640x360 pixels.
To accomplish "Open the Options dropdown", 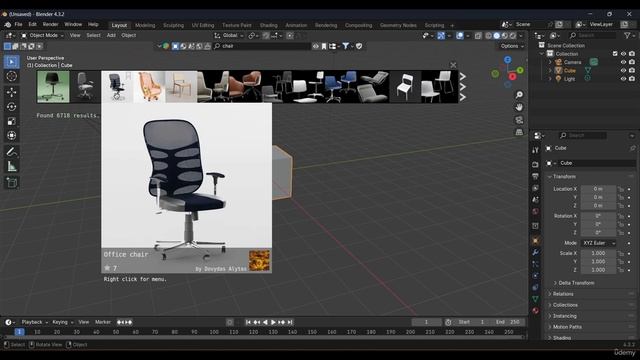I will click(512, 46).
